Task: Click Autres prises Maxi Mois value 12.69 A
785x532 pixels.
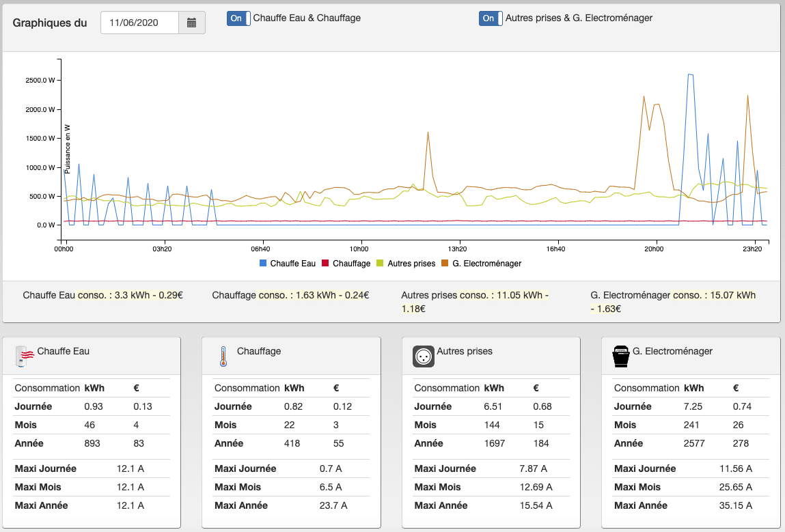Action: pos(536,487)
